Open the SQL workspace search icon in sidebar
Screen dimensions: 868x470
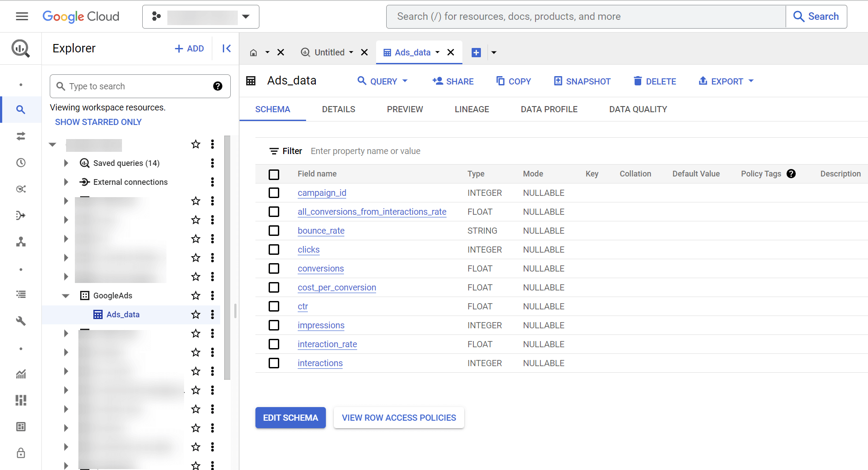(x=21, y=110)
